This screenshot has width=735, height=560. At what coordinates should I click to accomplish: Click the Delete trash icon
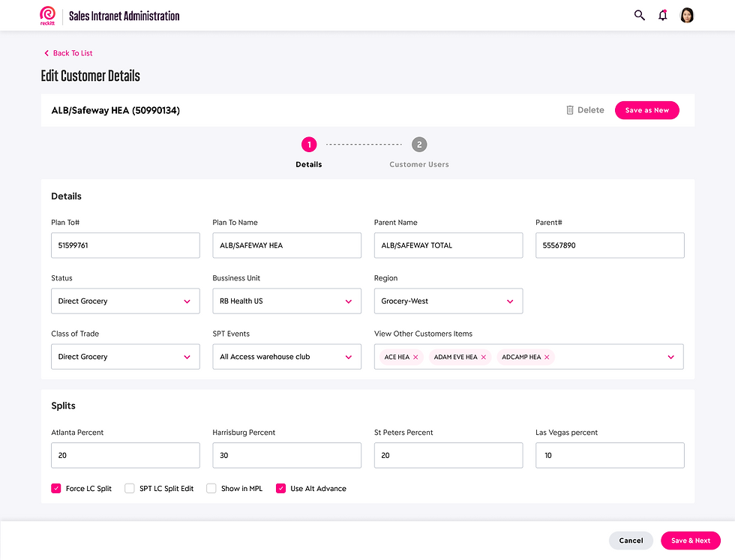pos(570,110)
